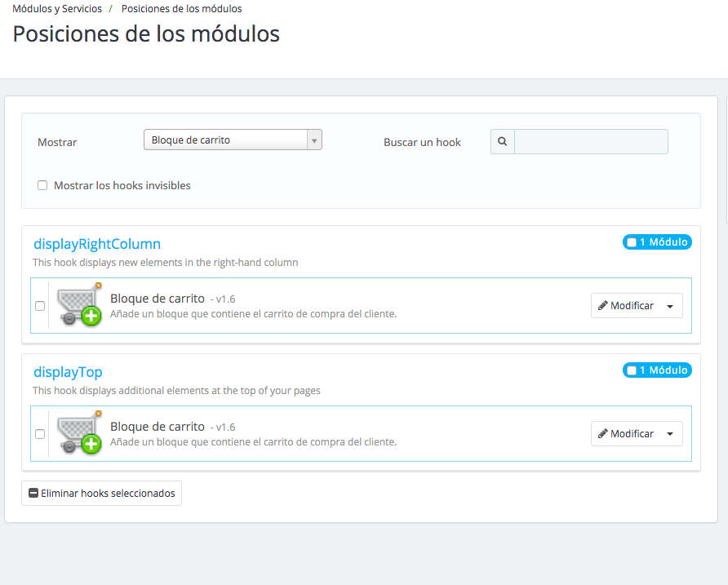Click the Mostrar los hooks invisibles label
728x585 pixels.
[x=122, y=185]
